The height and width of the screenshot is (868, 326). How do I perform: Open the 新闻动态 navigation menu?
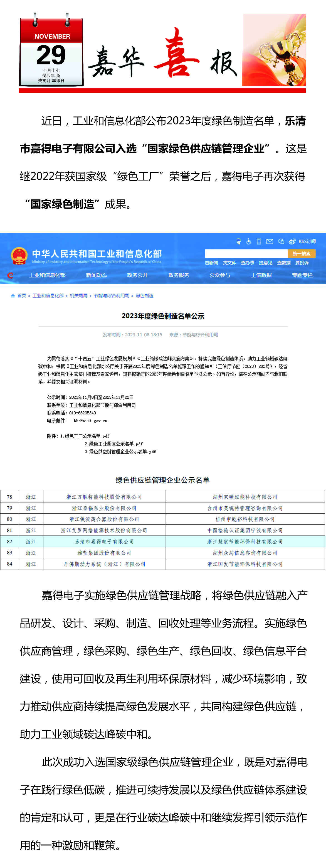click(x=96, y=275)
